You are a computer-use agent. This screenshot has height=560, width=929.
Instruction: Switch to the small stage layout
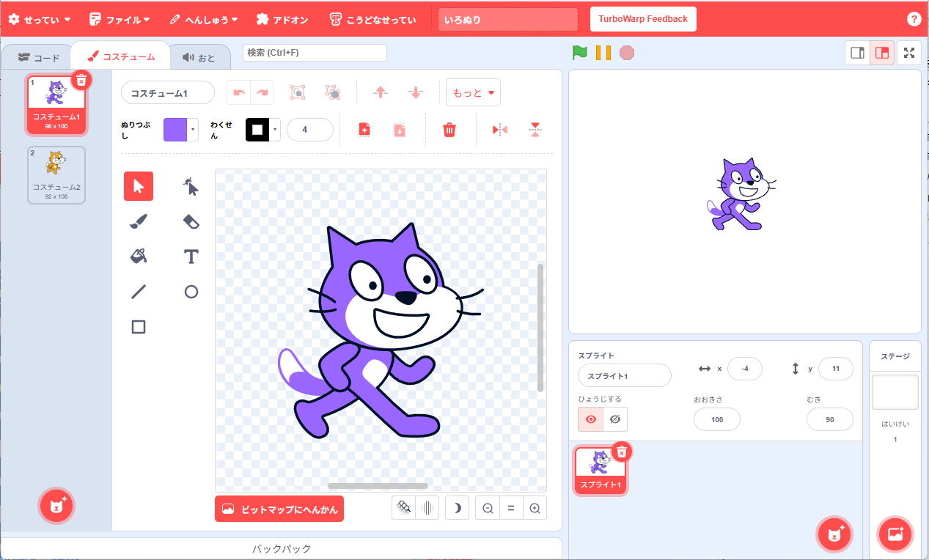[x=857, y=53]
